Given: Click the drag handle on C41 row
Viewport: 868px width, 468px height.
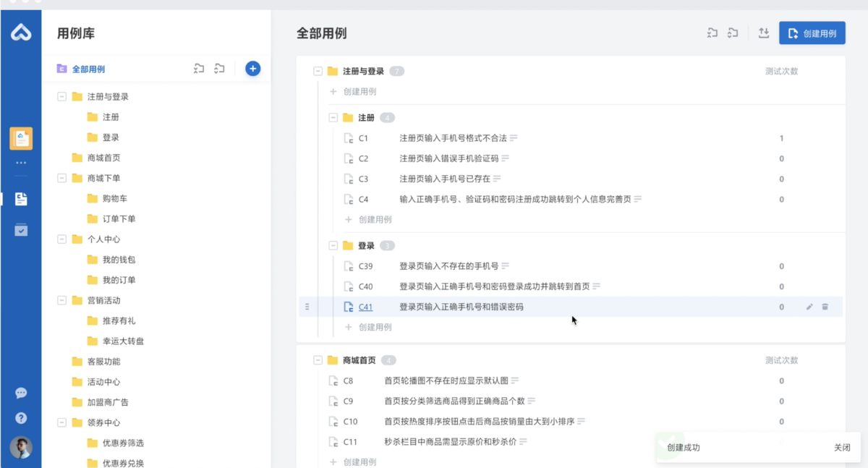Looking at the screenshot, I should pyautogui.click(x=307, y=307).
